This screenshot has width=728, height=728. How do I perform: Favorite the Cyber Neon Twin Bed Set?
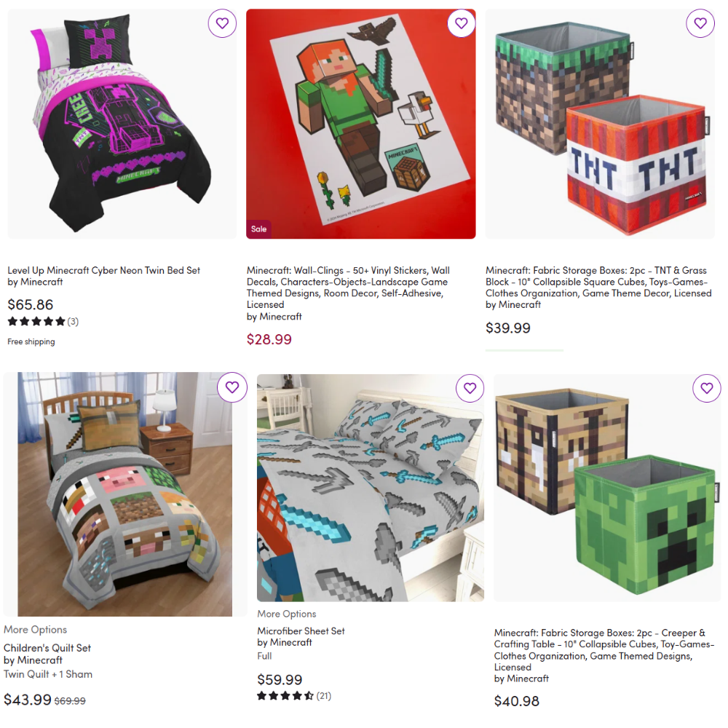[x=222, y=23]
